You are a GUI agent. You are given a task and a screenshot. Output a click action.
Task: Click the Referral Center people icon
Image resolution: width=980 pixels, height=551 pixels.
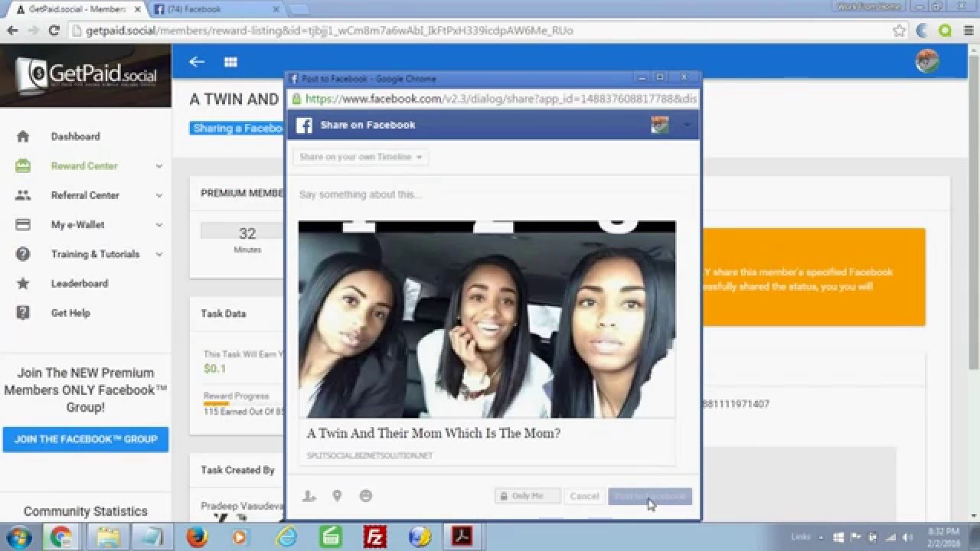(23, 195)
